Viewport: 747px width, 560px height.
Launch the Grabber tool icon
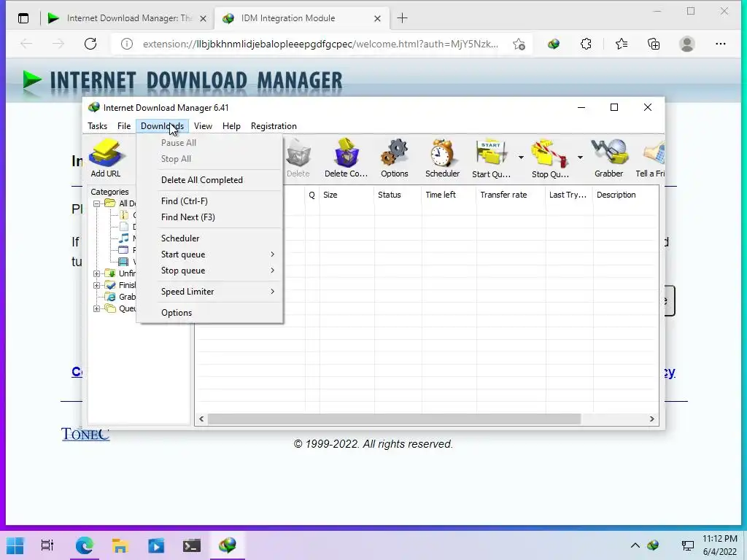tap(609, 158)
